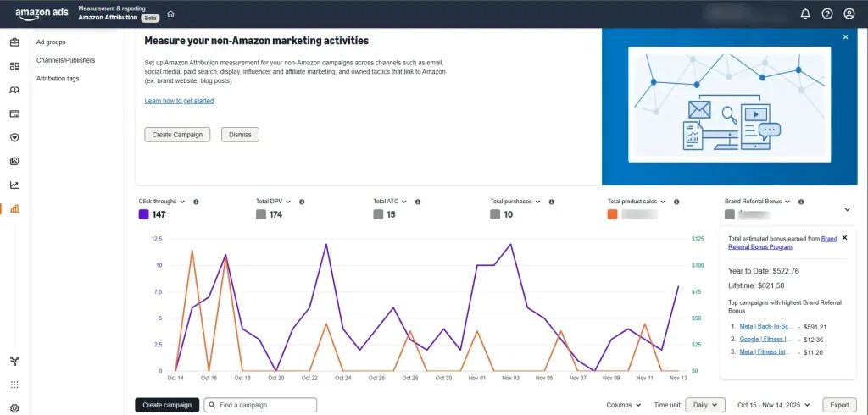Open the Total purchases metric dropdown
Image resolution: width=868 pixels, height=415 pixels.
515,202
